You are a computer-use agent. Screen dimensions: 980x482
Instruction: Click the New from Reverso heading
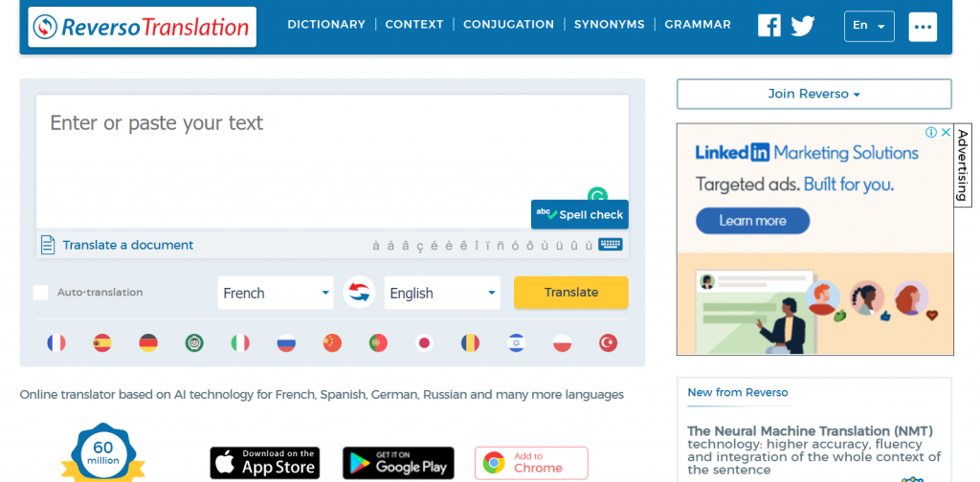click(x=738, y=393)
